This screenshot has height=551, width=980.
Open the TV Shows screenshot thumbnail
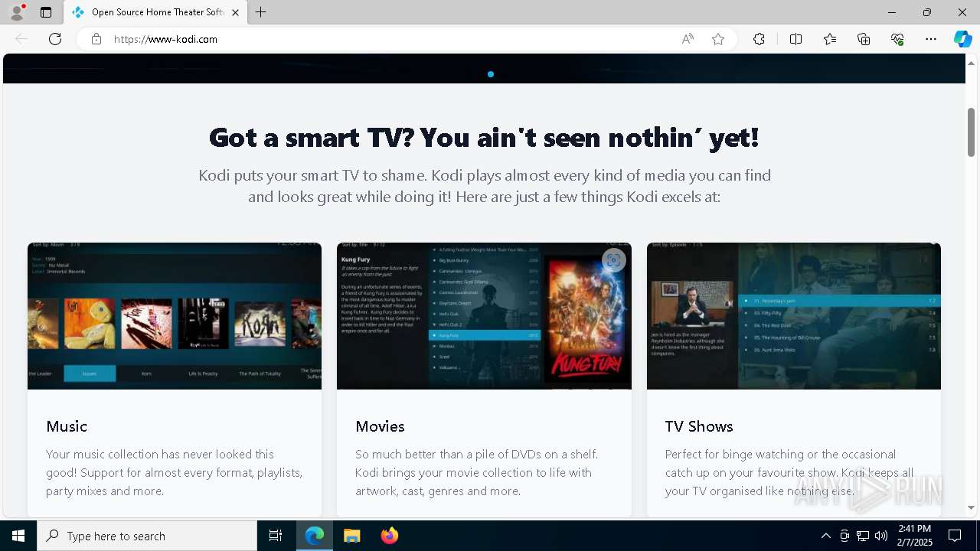(x=794, y=316)
